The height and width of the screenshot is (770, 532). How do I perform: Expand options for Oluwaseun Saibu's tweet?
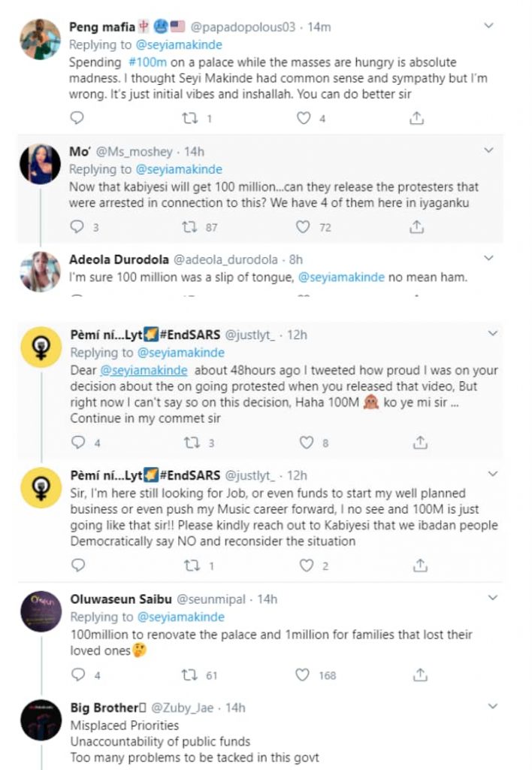tap(493, 599)
